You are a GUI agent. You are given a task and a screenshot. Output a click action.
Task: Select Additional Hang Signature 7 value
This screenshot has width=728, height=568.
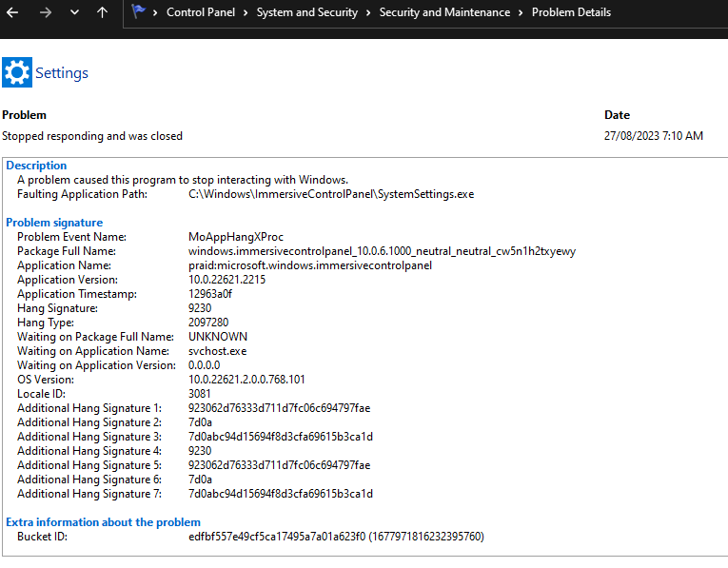pyautogui.click(x=281, y=494)
